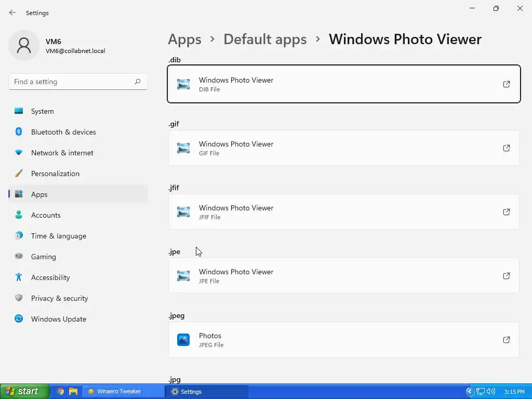Open Privacy & security settings
The width and height of the screenshot is (532, 399).
59,298
